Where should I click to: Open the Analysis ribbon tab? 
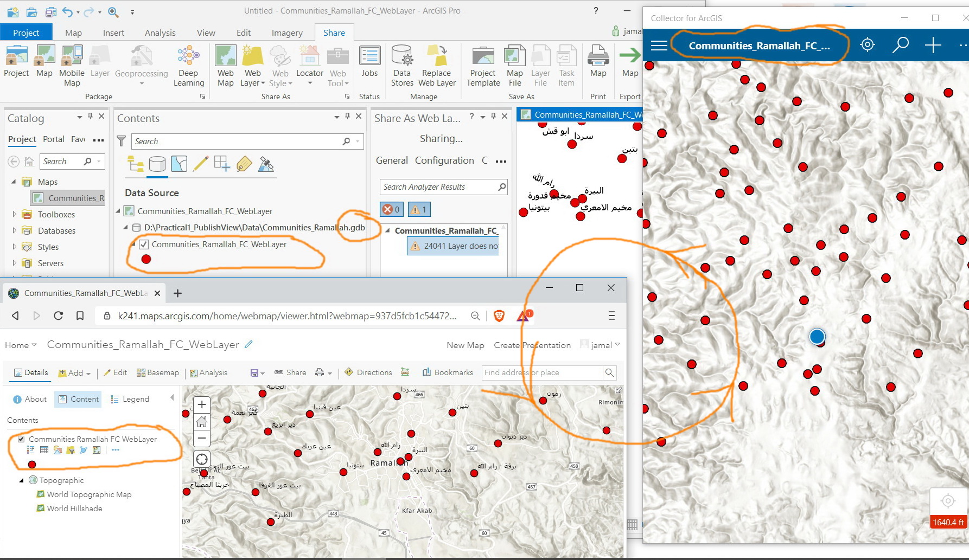tap(160, 33)
